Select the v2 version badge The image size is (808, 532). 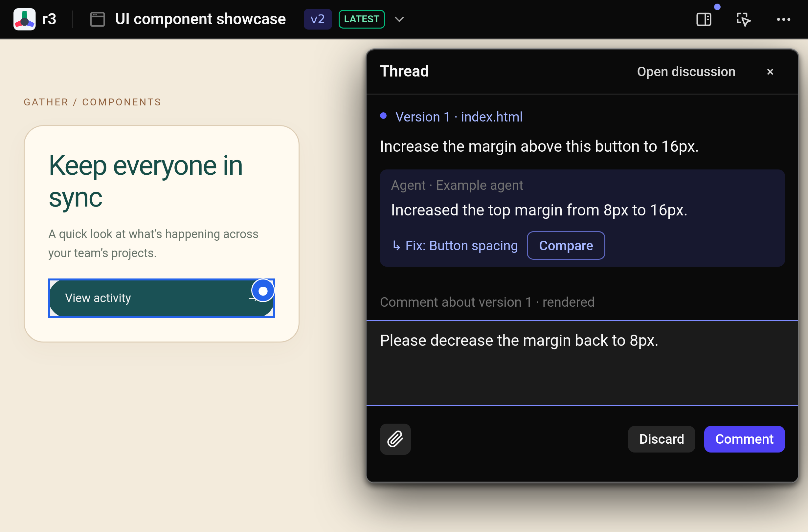pos(317,19)
